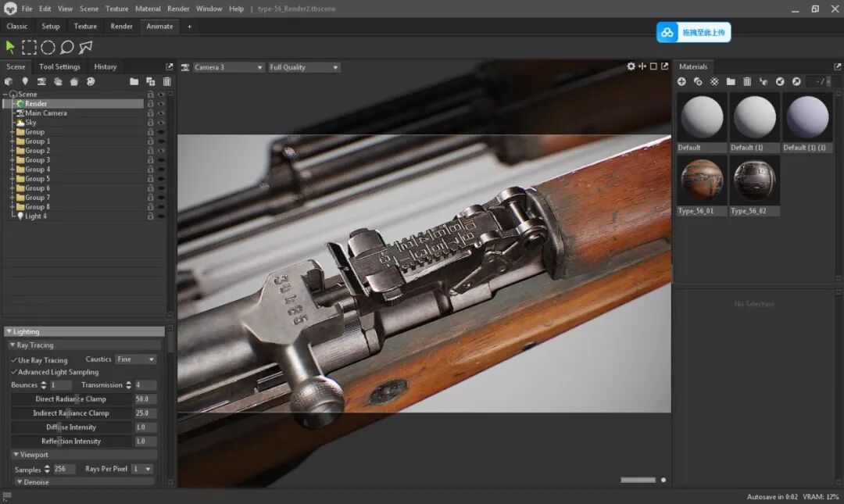Open viewport settings gear icon
The image size is (844, 504).
[x=631, y=66]
